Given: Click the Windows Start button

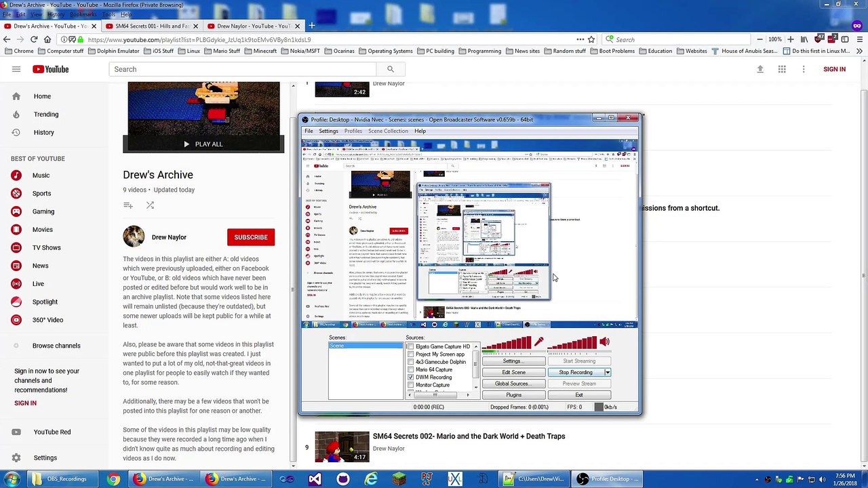Looking at the screenshot, I should point(12,479).
